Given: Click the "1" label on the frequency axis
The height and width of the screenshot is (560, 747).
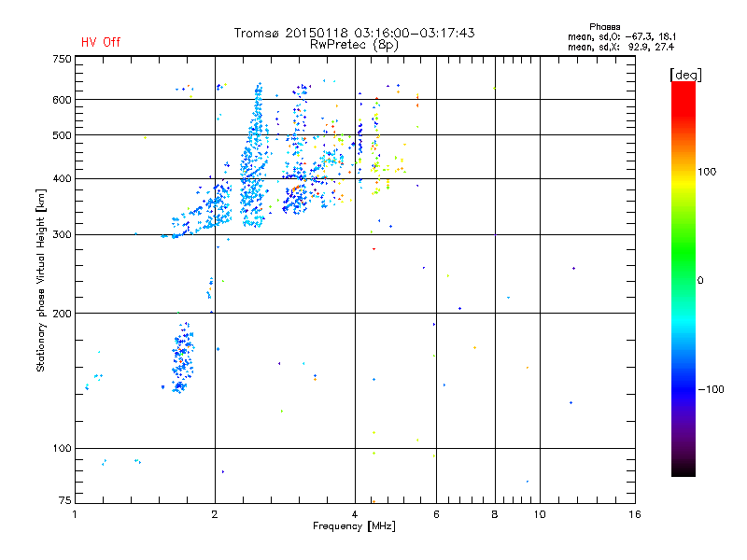Looking at the screenshot, I should pos(75,514).
